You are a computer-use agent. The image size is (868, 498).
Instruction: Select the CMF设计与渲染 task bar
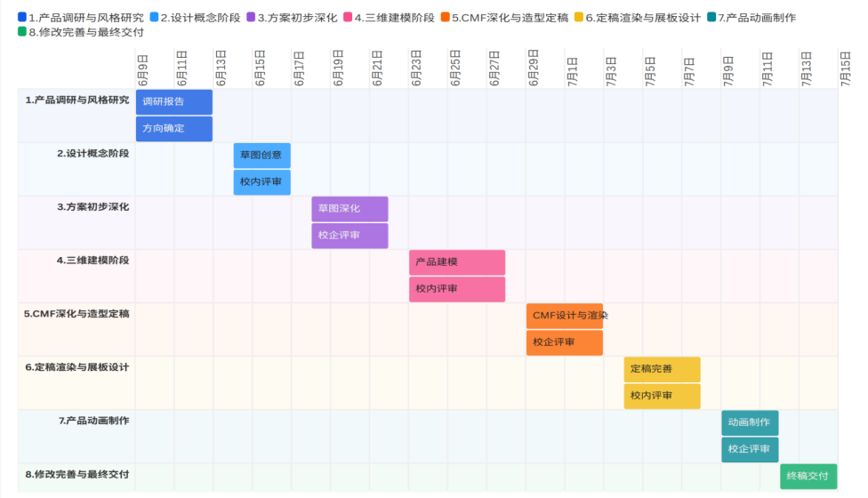tap(565, 316)
